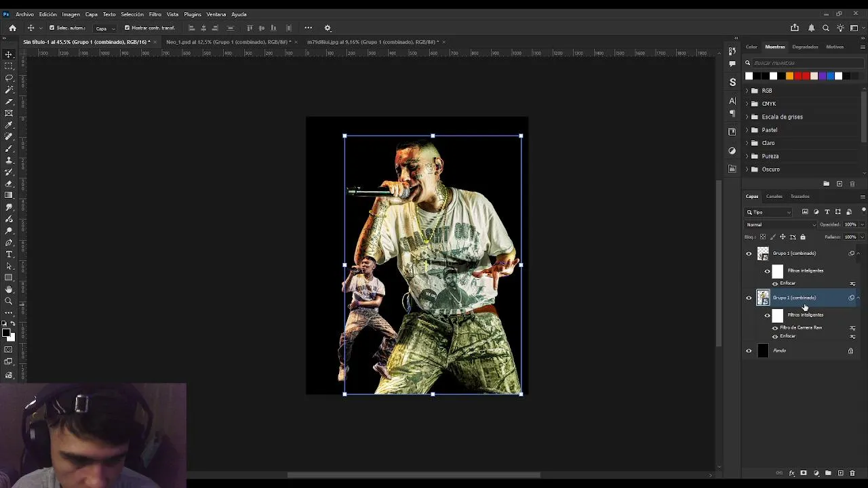Select the Move tool in the toolbox
The width and height of the screenshot is (868, 488).
[x=9, y=54]
